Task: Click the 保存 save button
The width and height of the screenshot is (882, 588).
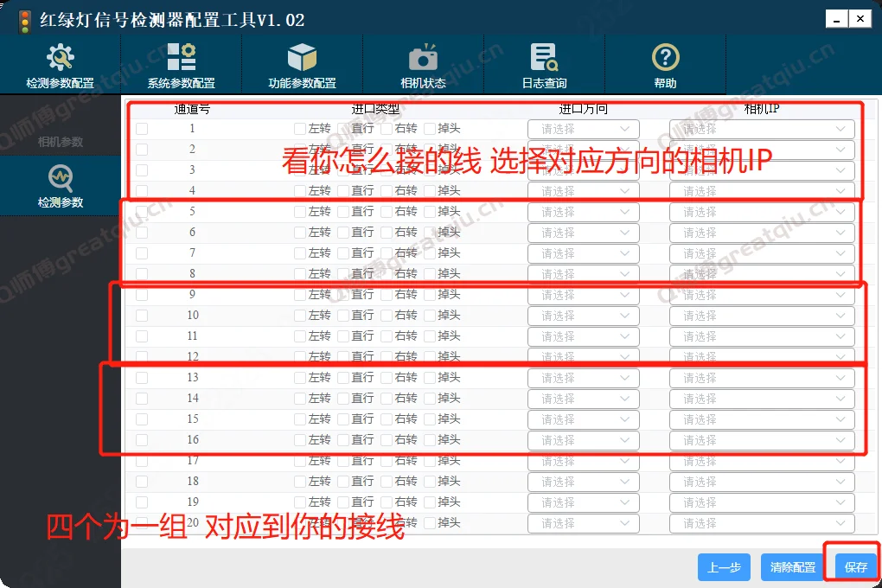Action: click(x=853, y=566)
